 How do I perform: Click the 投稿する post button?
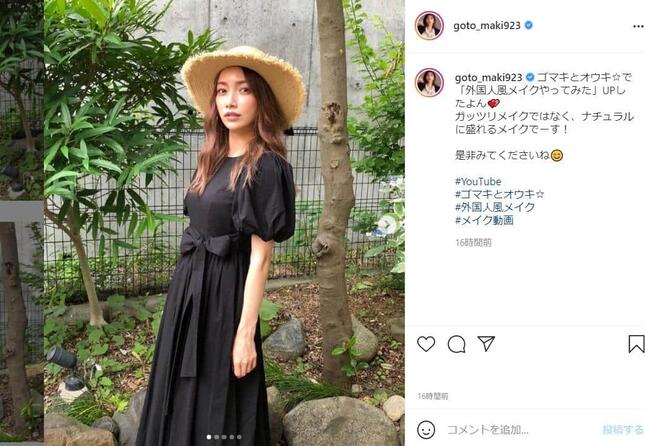point(623,430)
